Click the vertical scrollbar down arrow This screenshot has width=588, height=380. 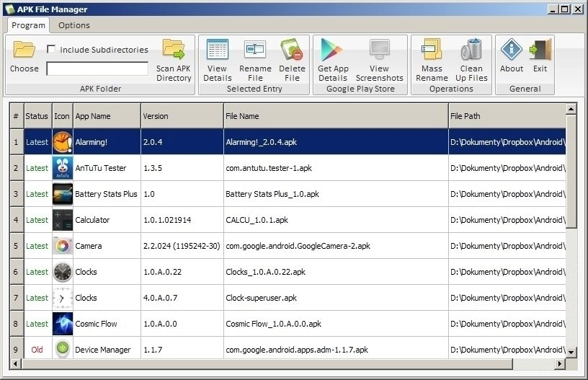571,353
